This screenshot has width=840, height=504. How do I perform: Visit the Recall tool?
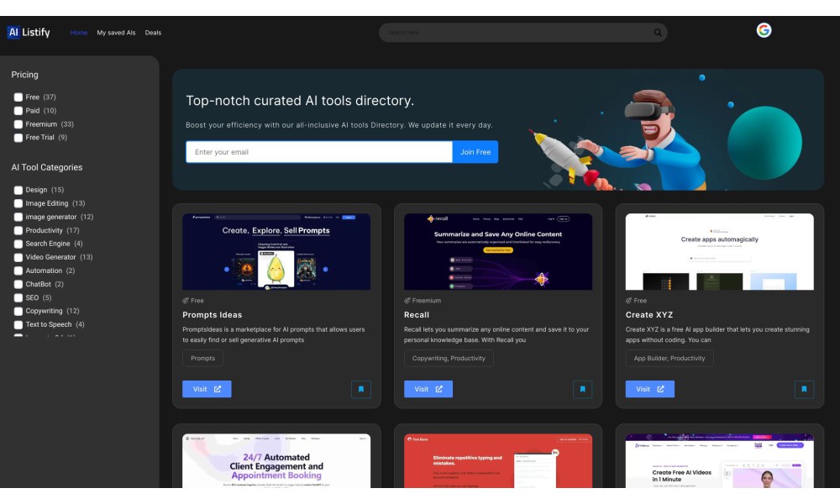click(428, 390)
